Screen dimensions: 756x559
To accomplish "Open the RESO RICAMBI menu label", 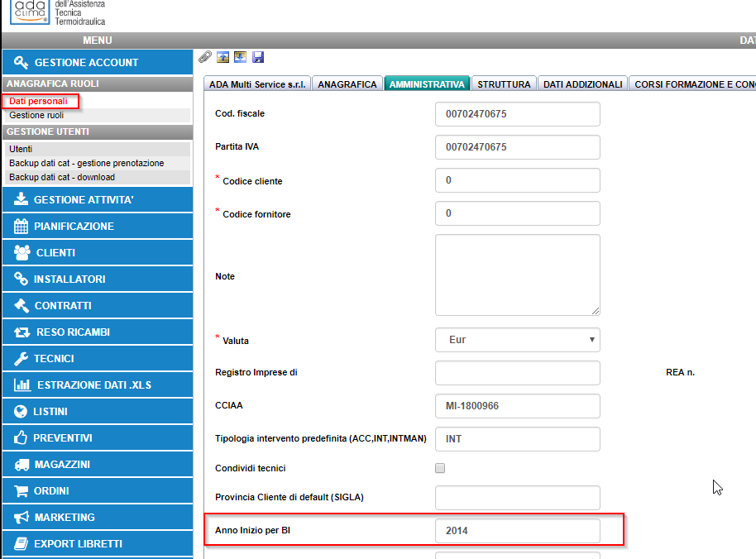I will click(x=73, y=332).
